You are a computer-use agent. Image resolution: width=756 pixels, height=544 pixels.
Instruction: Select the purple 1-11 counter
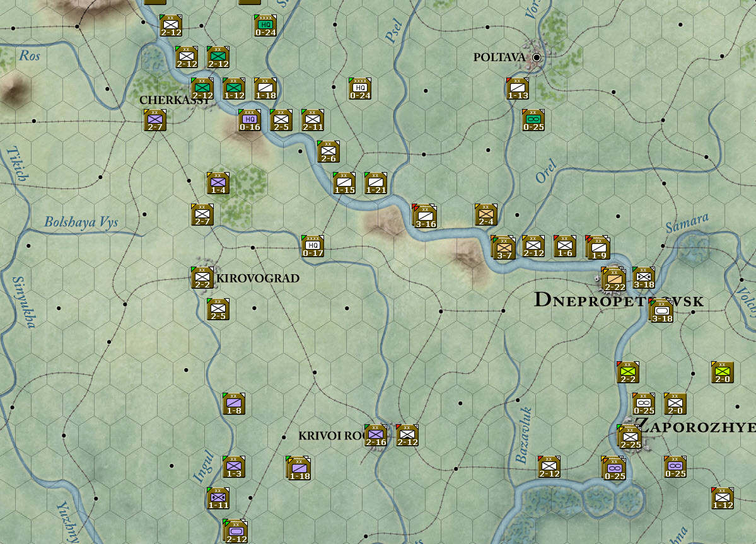[218, 498]
